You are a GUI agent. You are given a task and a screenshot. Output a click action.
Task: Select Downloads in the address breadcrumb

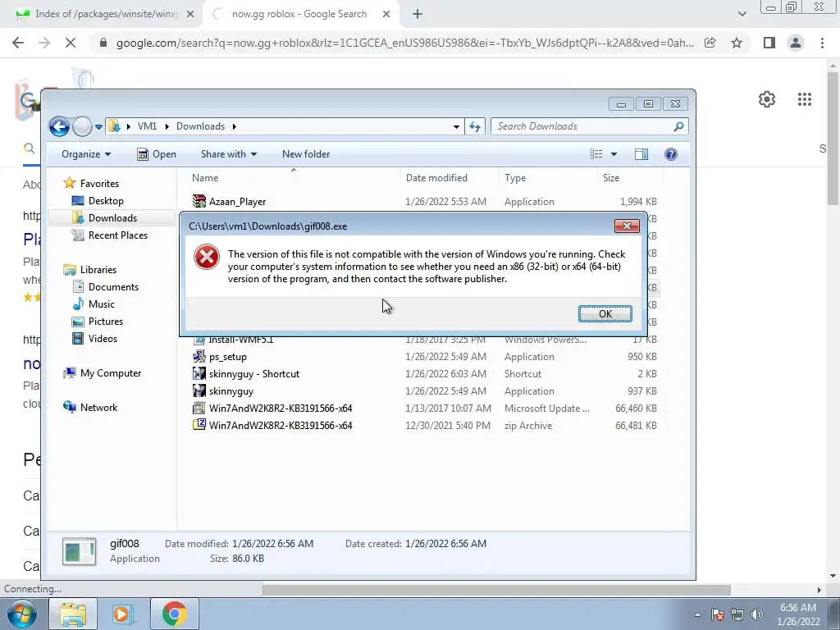pos(200,126)
